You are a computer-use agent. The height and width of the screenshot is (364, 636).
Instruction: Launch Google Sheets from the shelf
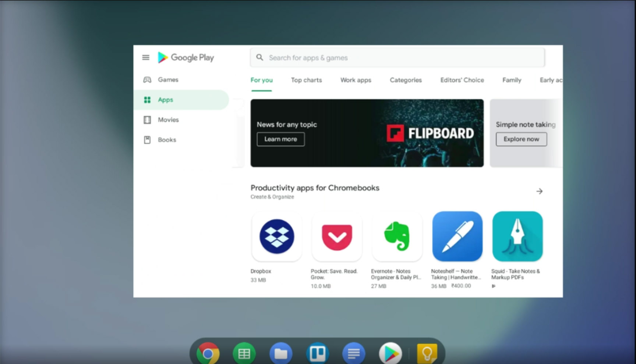[244, 353]
